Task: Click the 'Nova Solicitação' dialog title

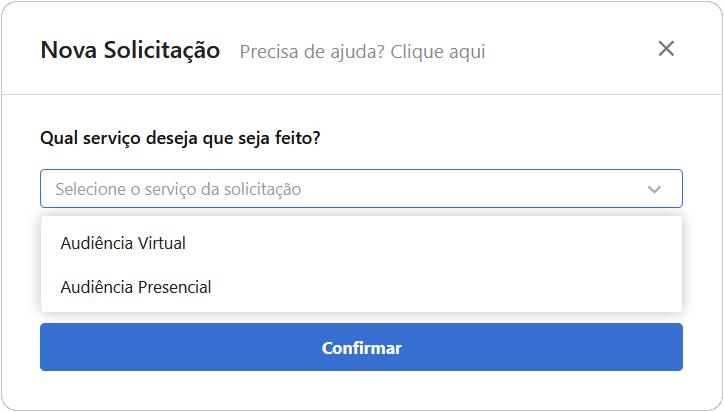Action: 130,50
